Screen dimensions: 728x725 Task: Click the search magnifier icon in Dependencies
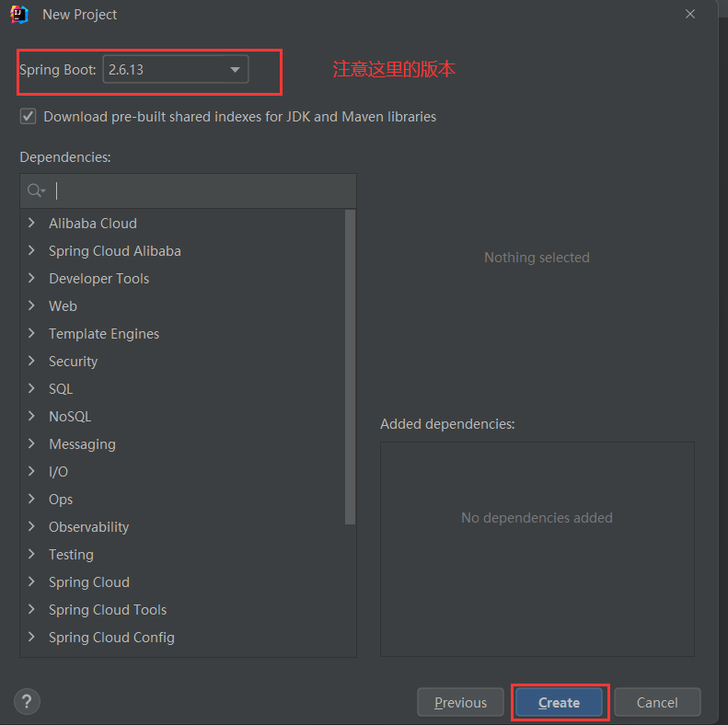pyautogui.click(x=36, y=190)
